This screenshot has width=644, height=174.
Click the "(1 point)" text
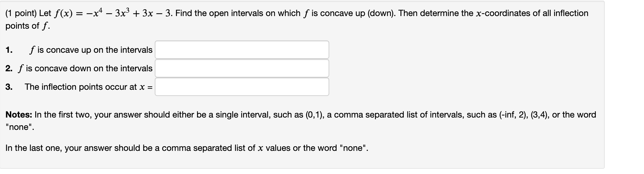[21, 14]
